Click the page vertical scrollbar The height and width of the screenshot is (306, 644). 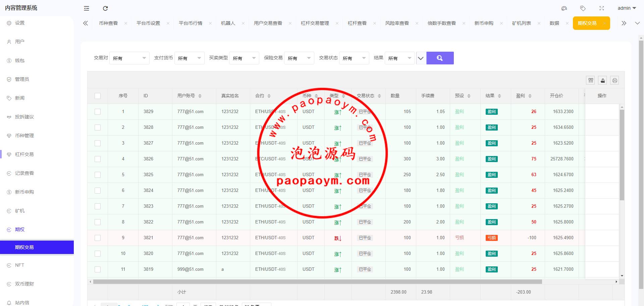click(641, 164)
